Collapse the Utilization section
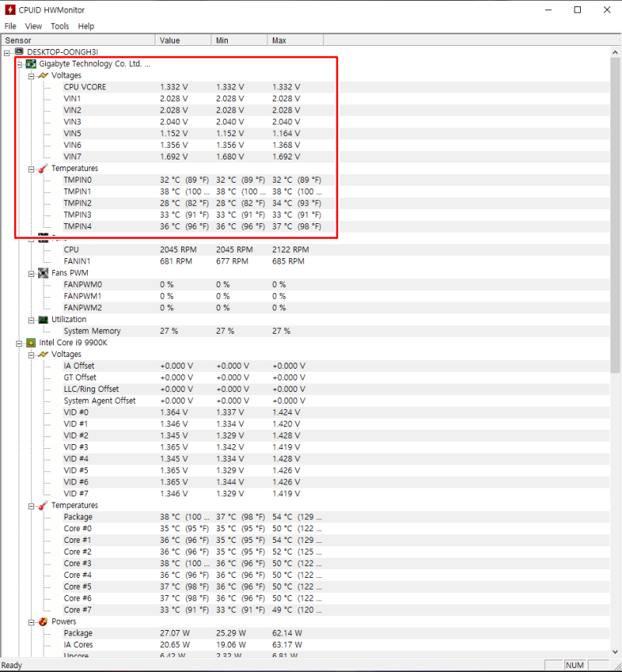This screenshot has height=672, width=622. coord(31,320)
